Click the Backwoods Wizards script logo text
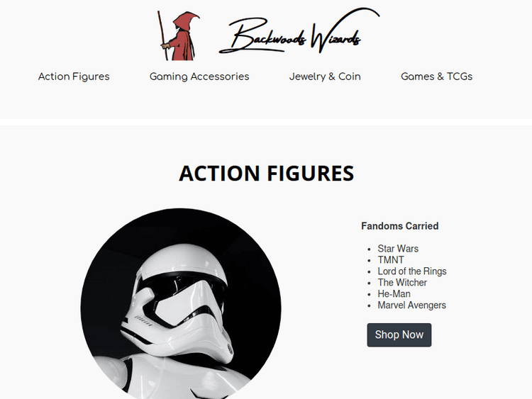 (299, 31)
